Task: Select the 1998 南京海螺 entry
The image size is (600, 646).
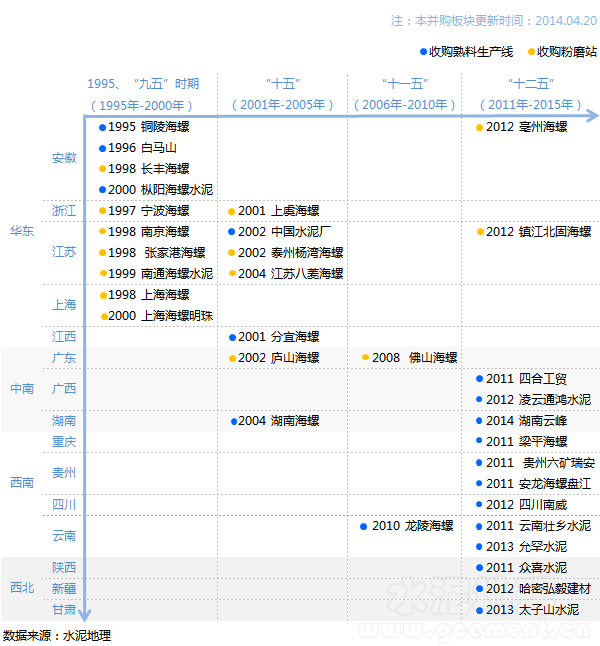Action: [x=144, y=232]
